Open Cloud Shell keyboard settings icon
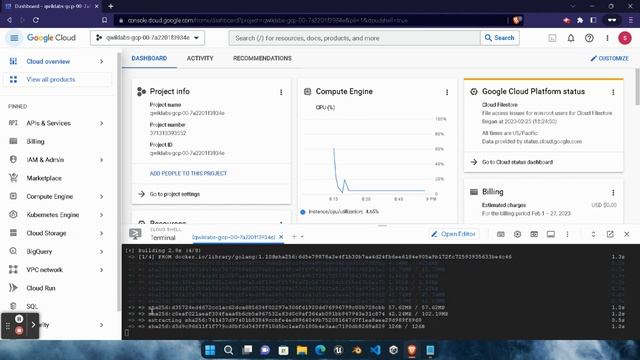The width and height of the screenshot is (640, 360). [x=500, y=234]
